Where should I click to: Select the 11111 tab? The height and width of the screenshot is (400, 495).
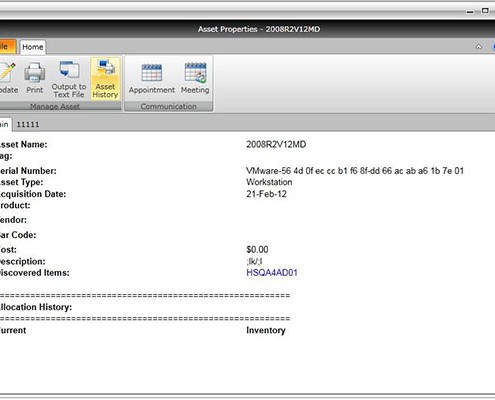point(28,124)
